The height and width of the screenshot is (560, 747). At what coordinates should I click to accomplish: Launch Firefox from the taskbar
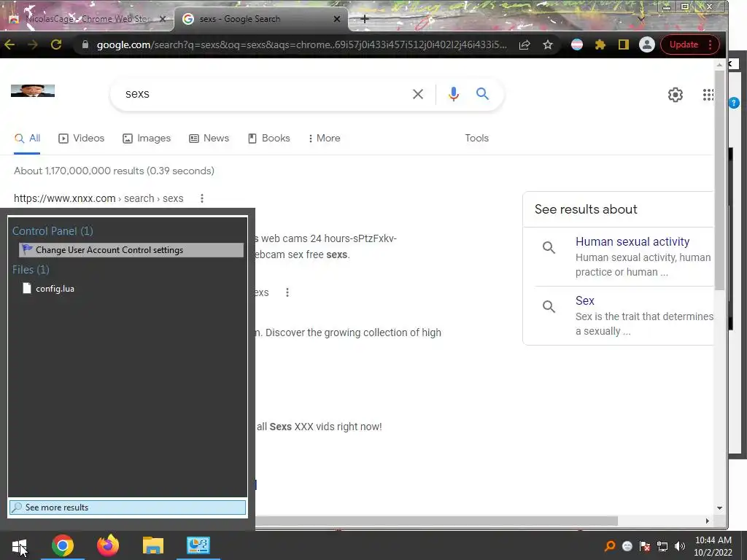click(108, 545)
